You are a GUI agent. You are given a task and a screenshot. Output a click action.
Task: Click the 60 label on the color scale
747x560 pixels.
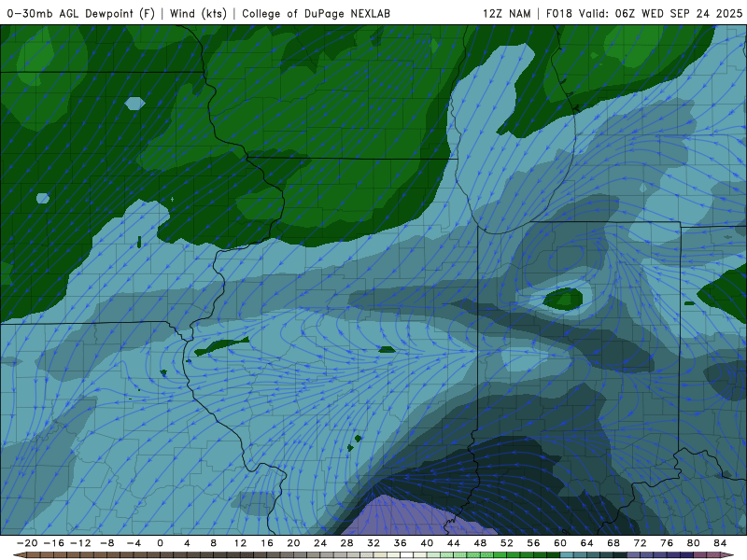pyautogui.click(x=560, y=543)
